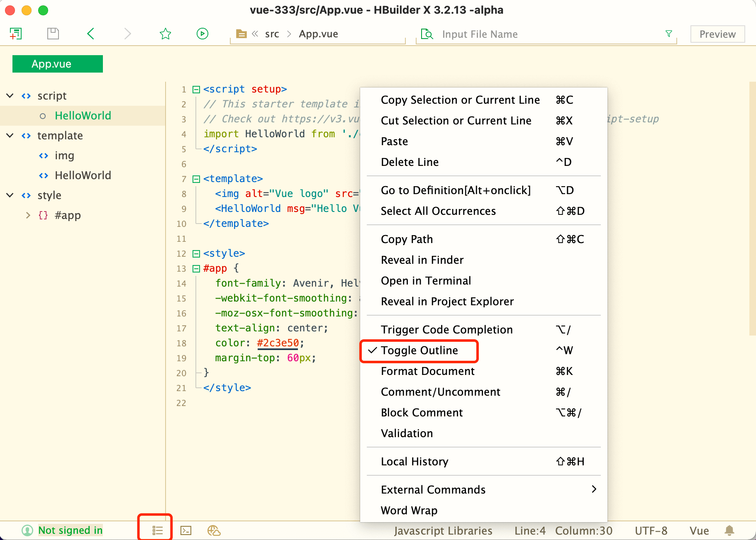The image size is (756, 540).
Task: Click the Run play icon in toolbar
Action: coord(202,34)
